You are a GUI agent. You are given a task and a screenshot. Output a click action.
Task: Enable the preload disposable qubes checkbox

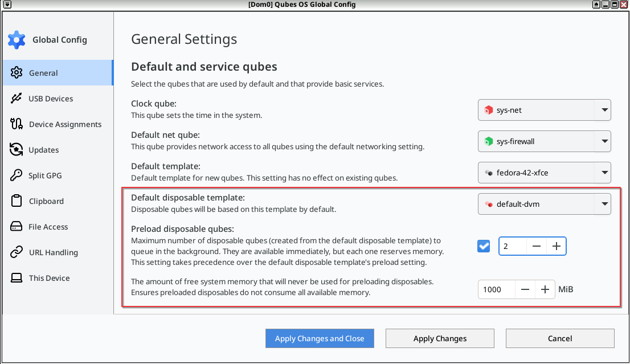(483, 246)
